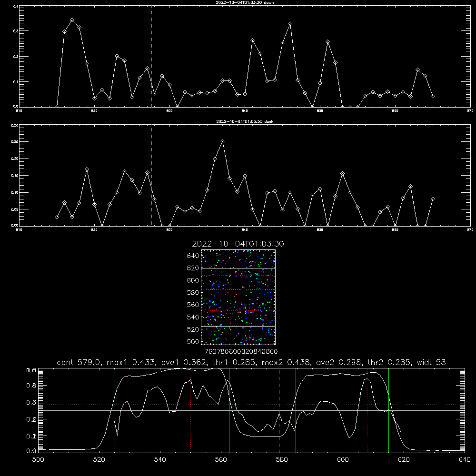Screen dimensions: 476x476
Task: Click the x-axis numbers beneath the pixel image
Action: (x=241, y=351)
